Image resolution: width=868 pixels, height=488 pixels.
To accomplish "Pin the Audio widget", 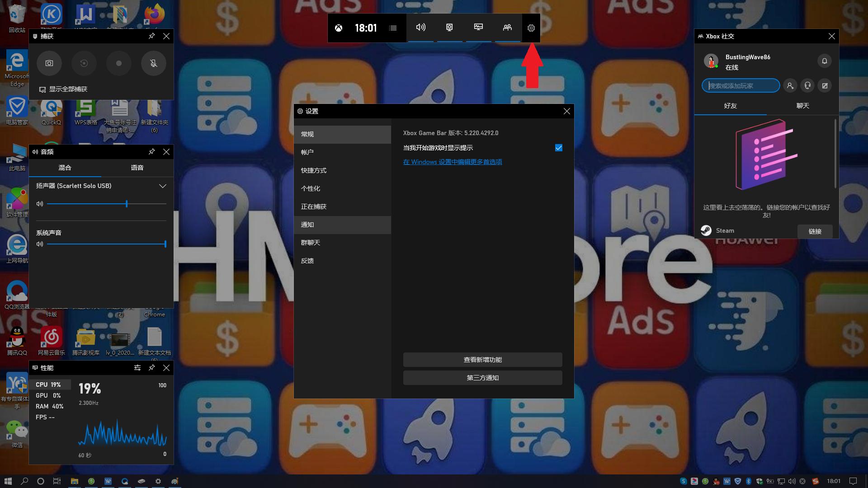I will coord(152,152).
